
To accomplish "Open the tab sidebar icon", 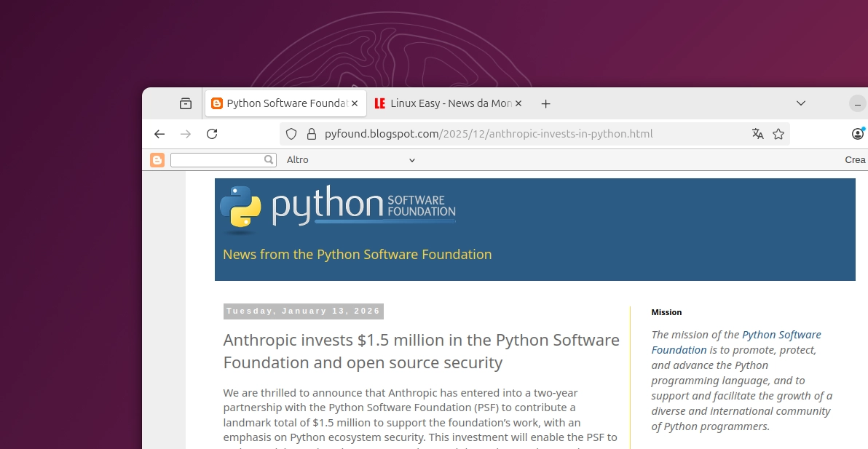I will [x=186, y=103].
